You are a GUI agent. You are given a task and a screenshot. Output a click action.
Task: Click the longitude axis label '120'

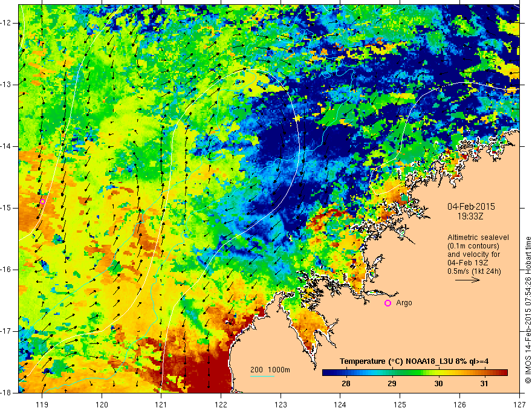coord(102,404)
